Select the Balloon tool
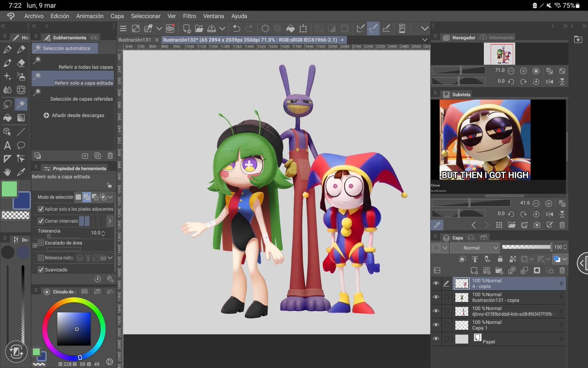This screenshot has height=368, width=588. coord(21,145)
